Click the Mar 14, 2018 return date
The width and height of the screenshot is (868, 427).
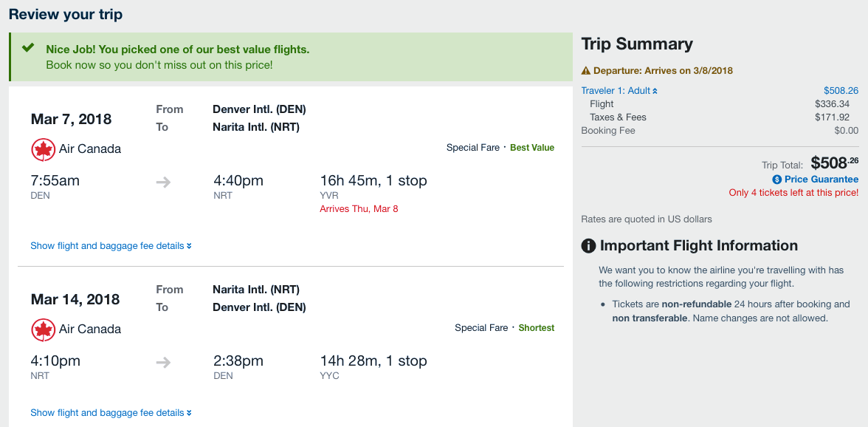[x=75, y=299]
